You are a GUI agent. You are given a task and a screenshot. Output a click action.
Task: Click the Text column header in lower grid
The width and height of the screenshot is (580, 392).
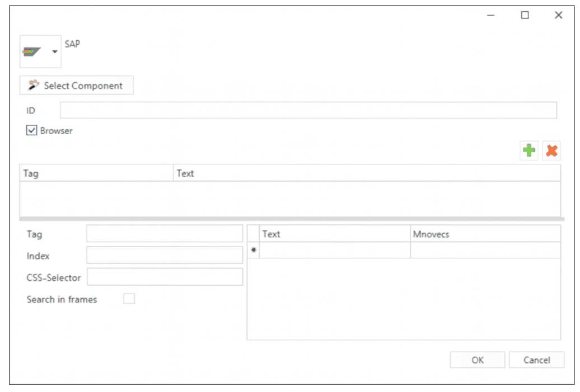click(334, 234)
